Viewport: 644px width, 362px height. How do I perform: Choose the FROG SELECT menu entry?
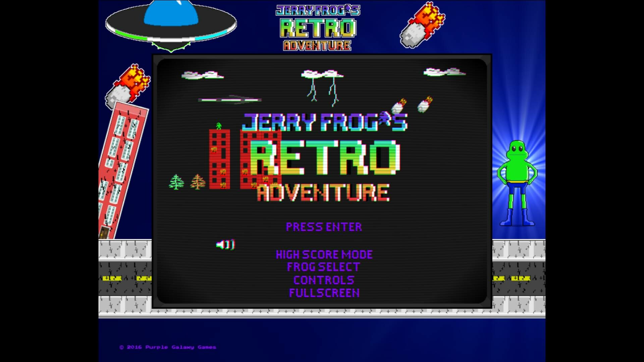(x=324, y=267)
